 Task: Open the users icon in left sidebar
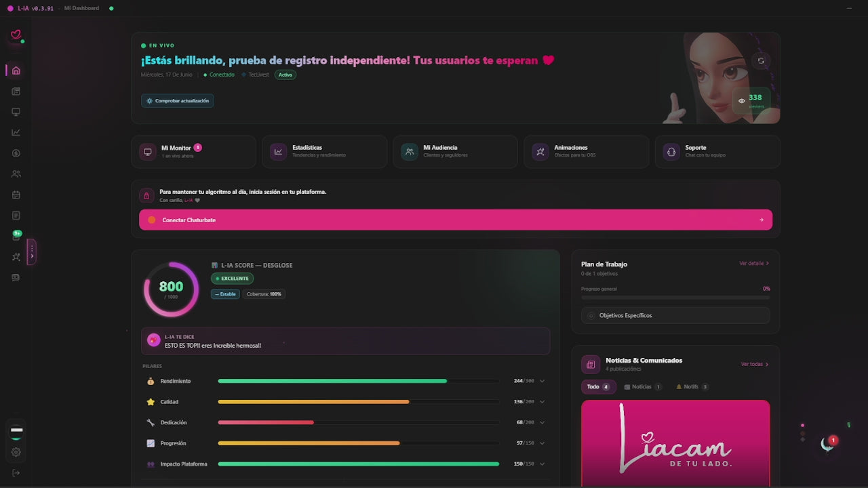(16, 174)
